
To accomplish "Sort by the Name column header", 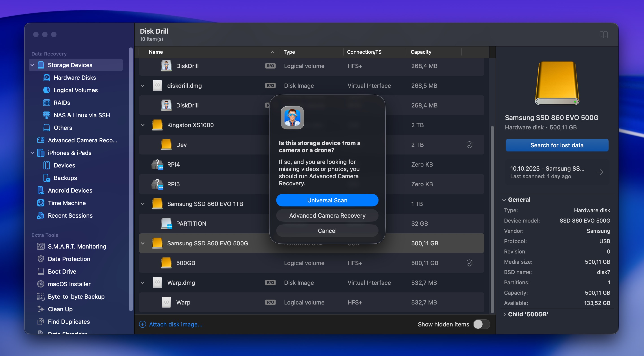I will click(156, 52).
